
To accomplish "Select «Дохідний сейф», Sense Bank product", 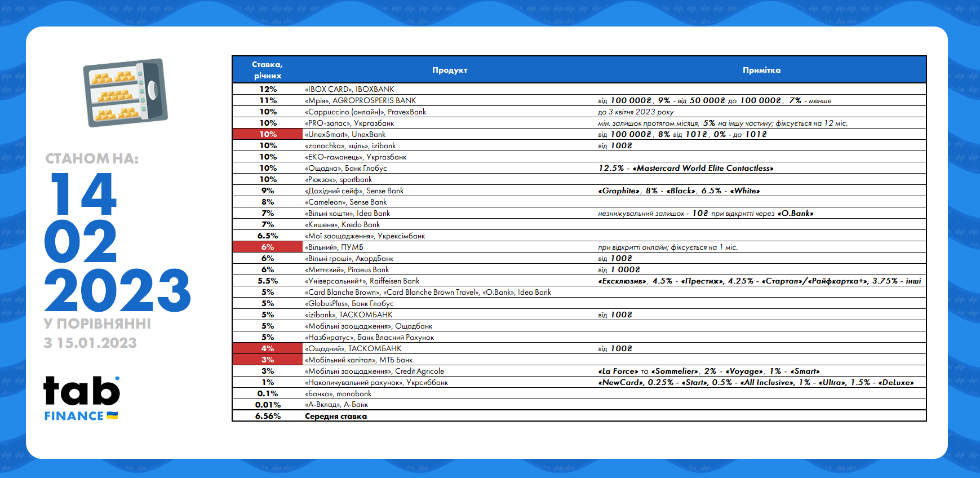I will (354, 191).
